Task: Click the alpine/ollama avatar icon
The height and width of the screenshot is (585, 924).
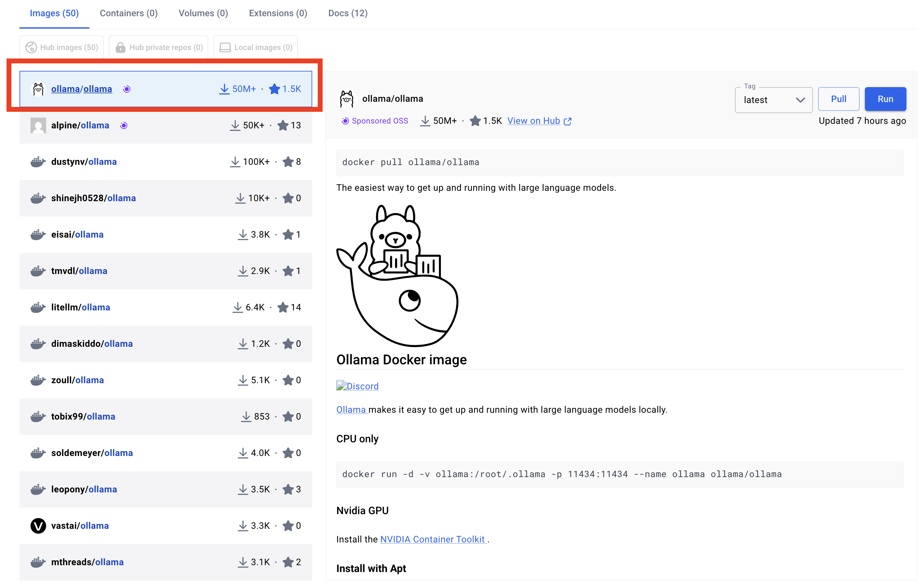Action: coord(38,125)
